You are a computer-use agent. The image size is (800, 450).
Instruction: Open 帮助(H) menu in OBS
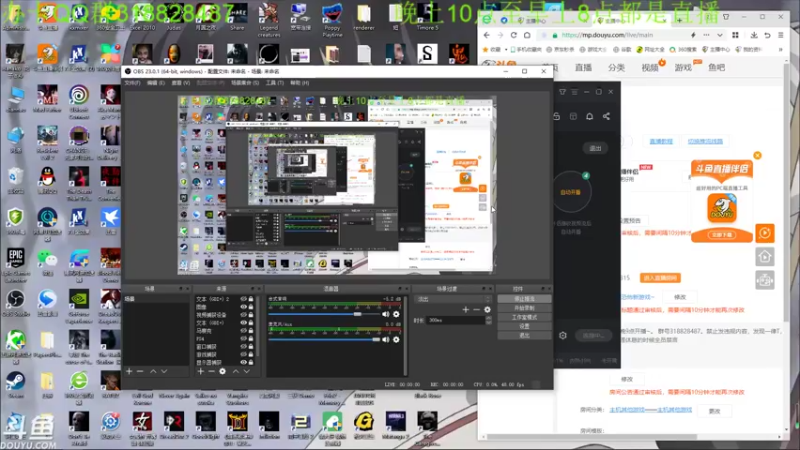pos(299,83)
